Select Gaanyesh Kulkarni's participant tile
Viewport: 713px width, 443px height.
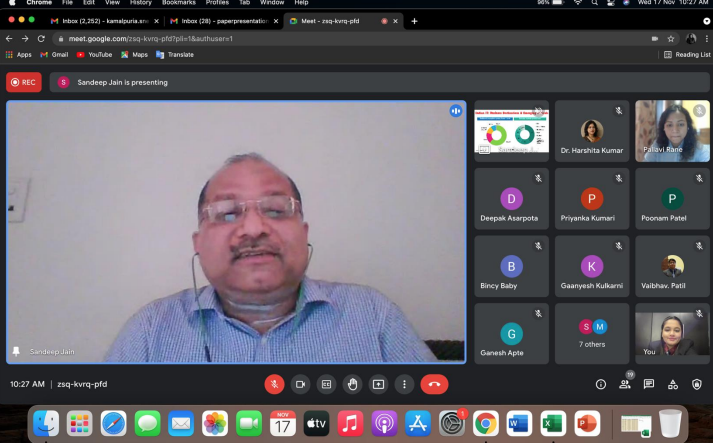pyautogui.click(x=592, y=266)
